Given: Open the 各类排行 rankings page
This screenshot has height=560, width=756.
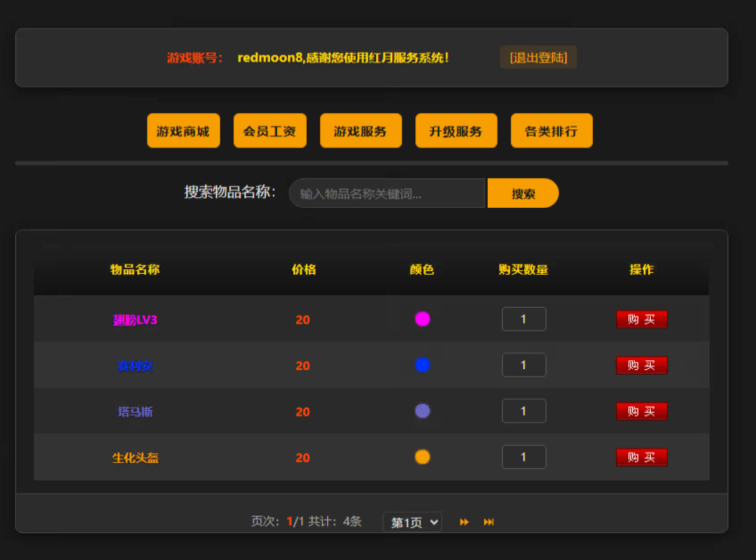Looking at the screenshot, I should click(x=551, y=131).
